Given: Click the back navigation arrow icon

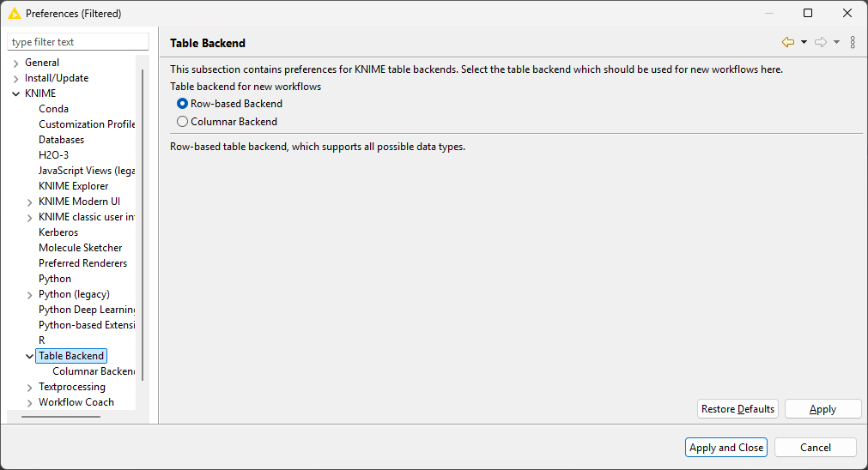Looking at the screenshot, I should [x=788, y=42].
